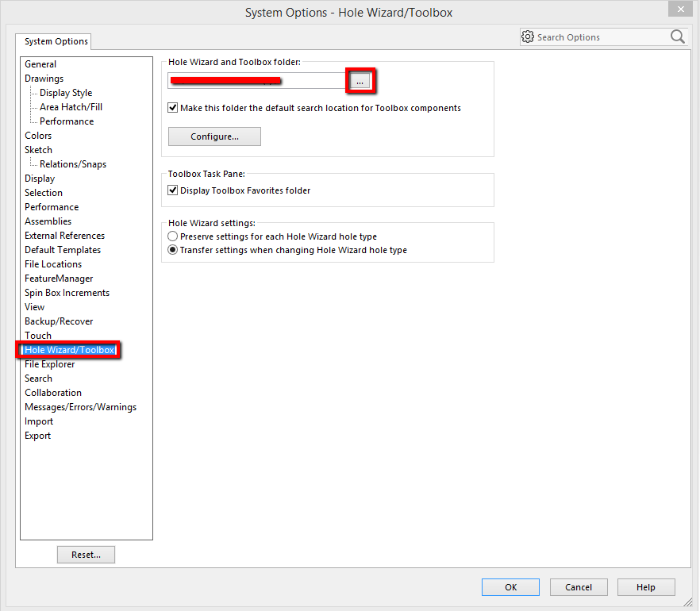
Task: Select Transfer settings when changing hole type
Action: pyautogui.click(x=172, y=250)
